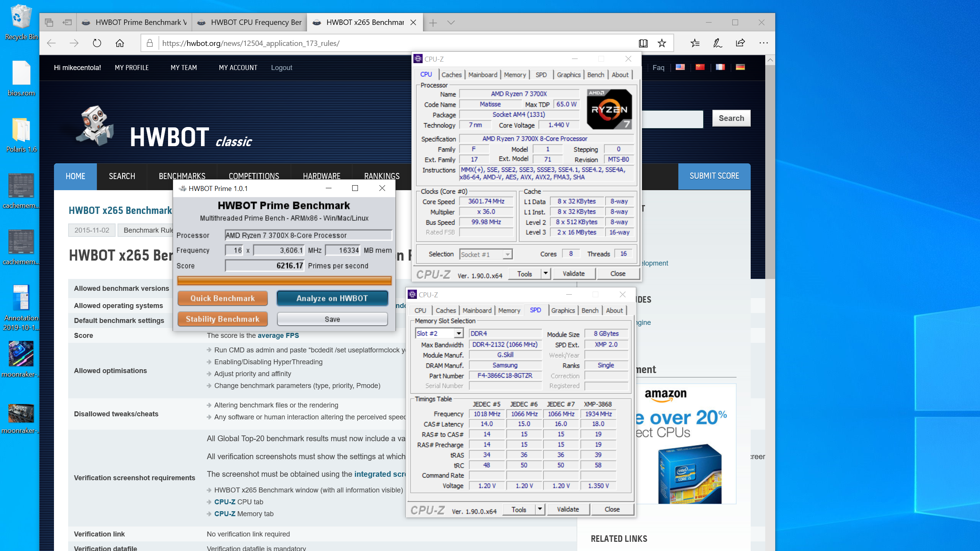This screenshot has height=551, width=980.
Task: Select the German flag language icon
Action: pyautogui.click(x=740, y=67)
